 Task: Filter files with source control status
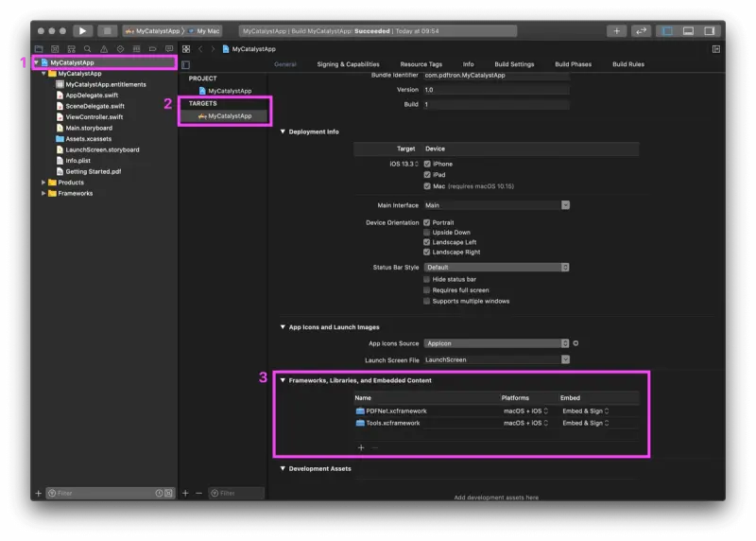[168, 493]
